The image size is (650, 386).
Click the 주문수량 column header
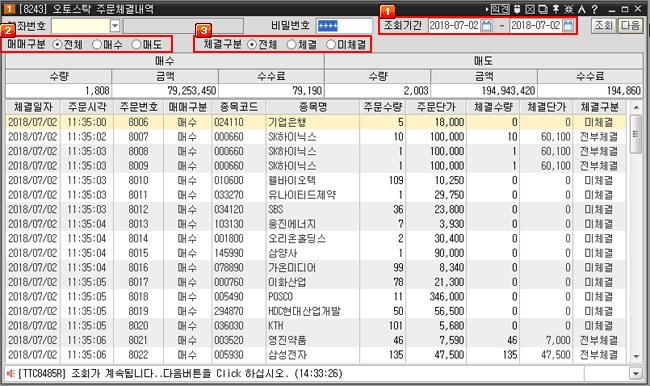click(383, 107)
